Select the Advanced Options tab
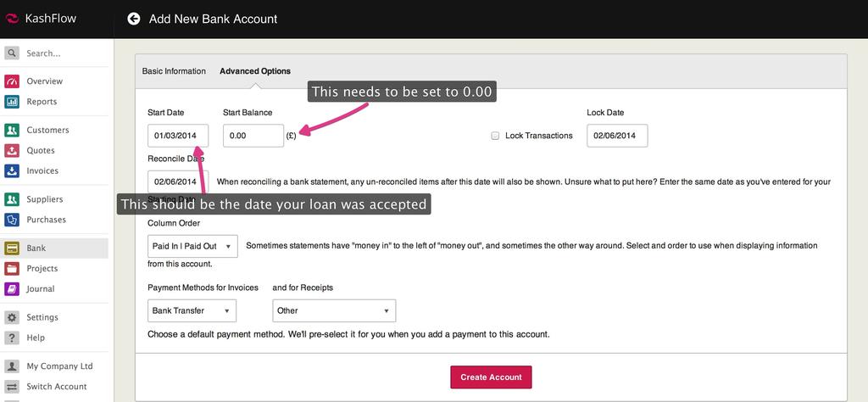Screen dimensions: 868x402 (x=255, y=71)
